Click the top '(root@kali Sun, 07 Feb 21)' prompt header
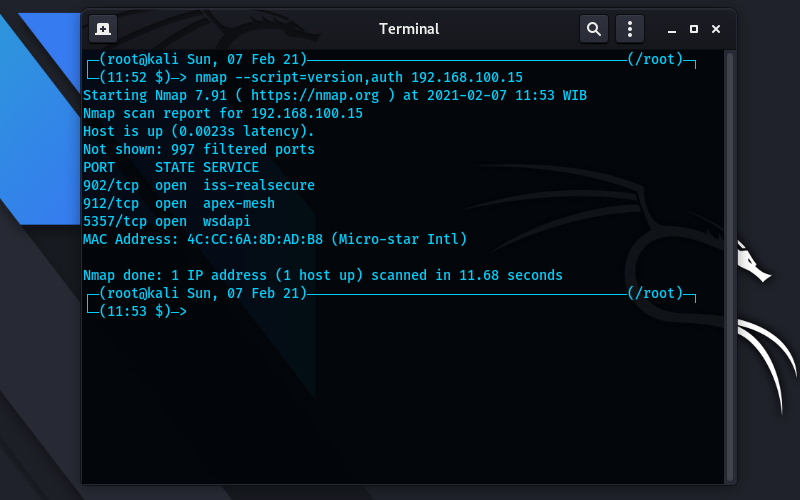The width and height of the screenshot is (800, 500). [203, 60]
